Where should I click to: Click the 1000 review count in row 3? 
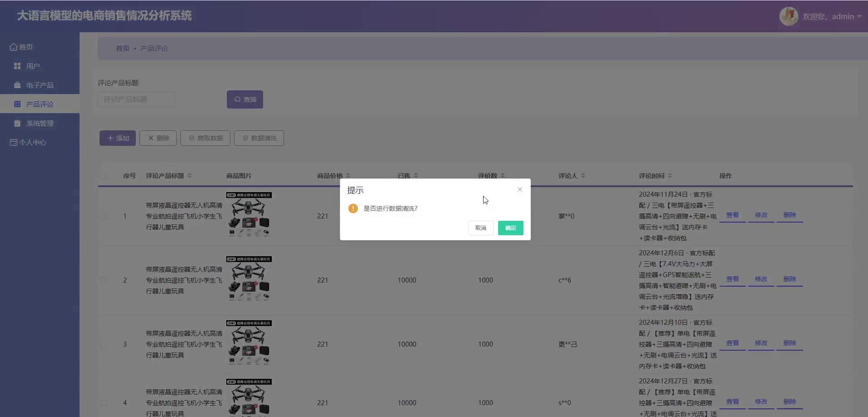pyautogui.click(x=485, y=344)
